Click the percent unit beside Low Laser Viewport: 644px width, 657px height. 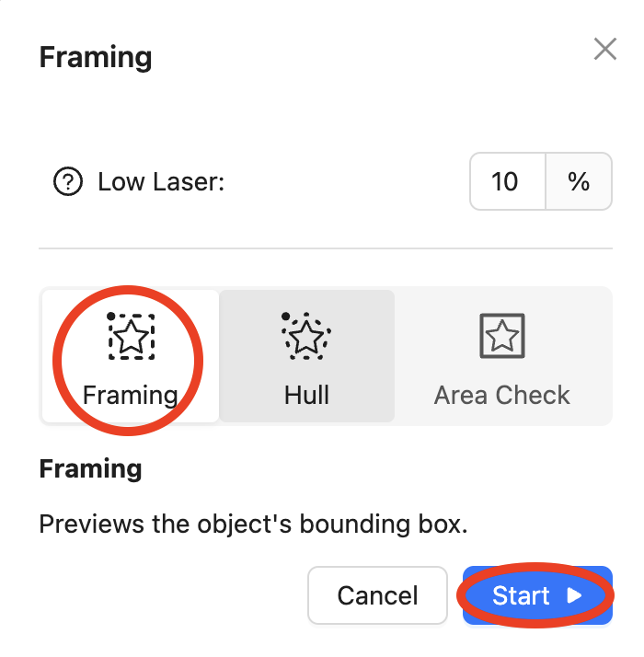click(579, 181)
